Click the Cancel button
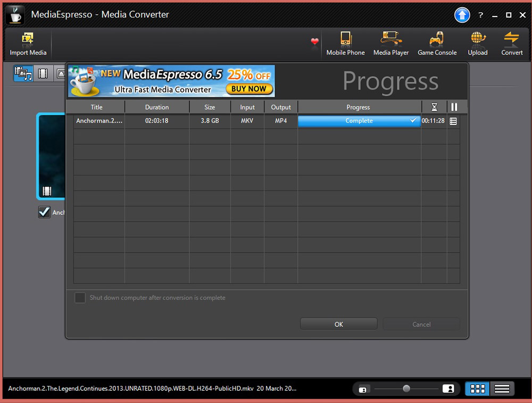This screenshot has width=532, height=403. [x=421, y=324]
